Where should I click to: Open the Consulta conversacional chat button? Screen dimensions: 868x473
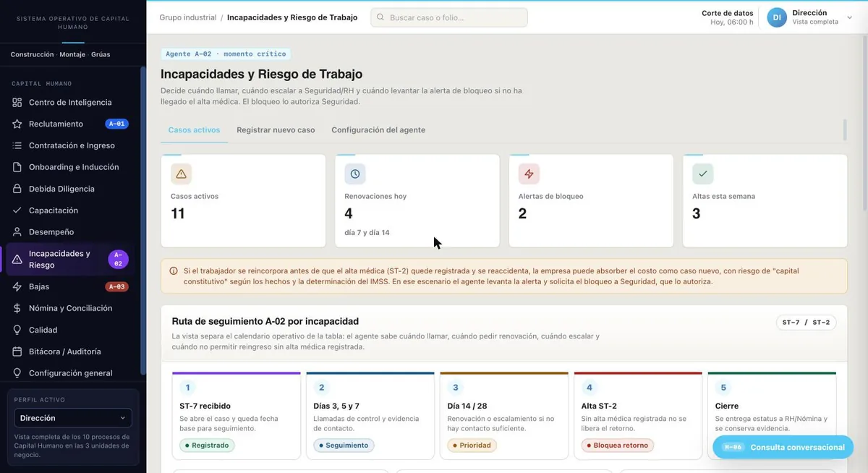click(784, 447)
